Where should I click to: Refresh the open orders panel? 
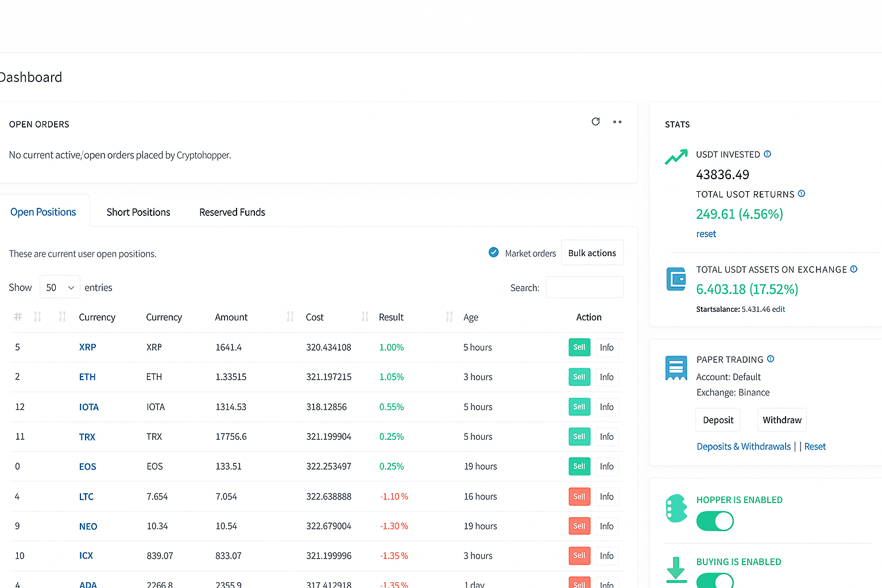click(x=595, y=122)
